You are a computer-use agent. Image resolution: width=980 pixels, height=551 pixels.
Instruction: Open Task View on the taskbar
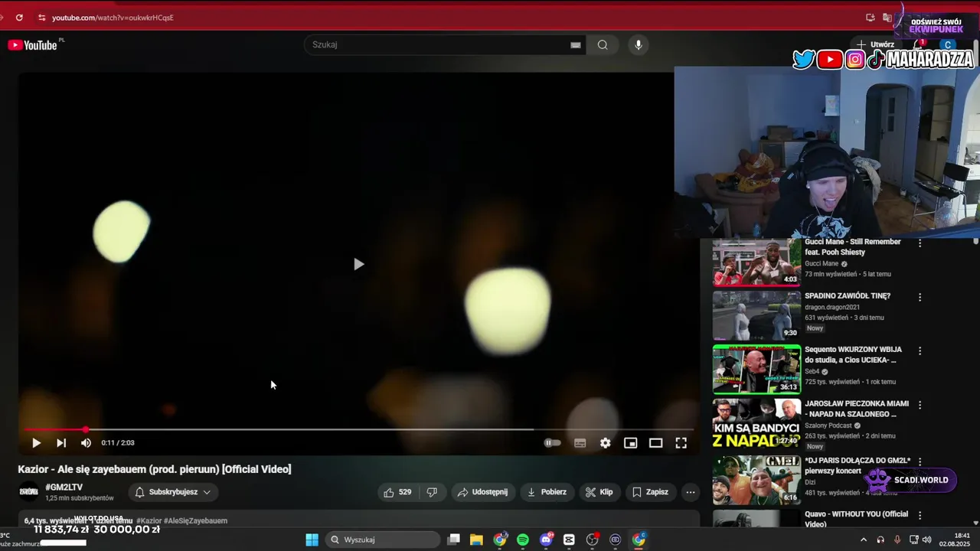pos(453,540)
